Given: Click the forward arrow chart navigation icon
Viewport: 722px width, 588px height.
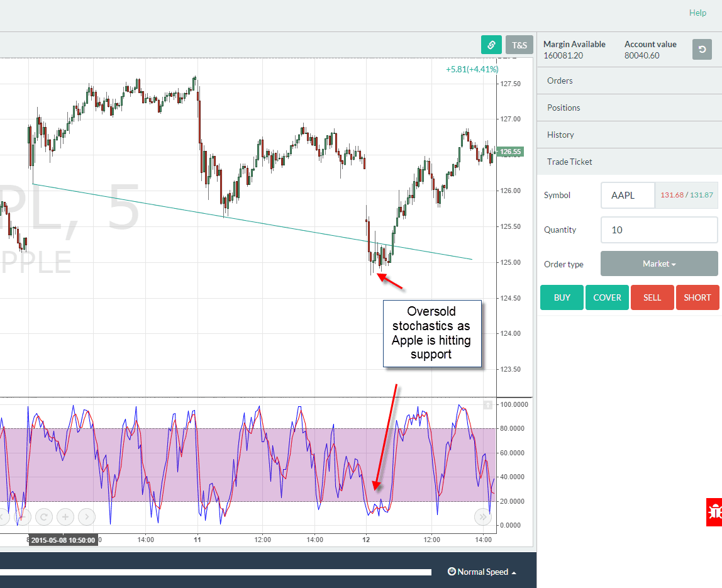Looking at the screenshot, I should pos(87,517).
